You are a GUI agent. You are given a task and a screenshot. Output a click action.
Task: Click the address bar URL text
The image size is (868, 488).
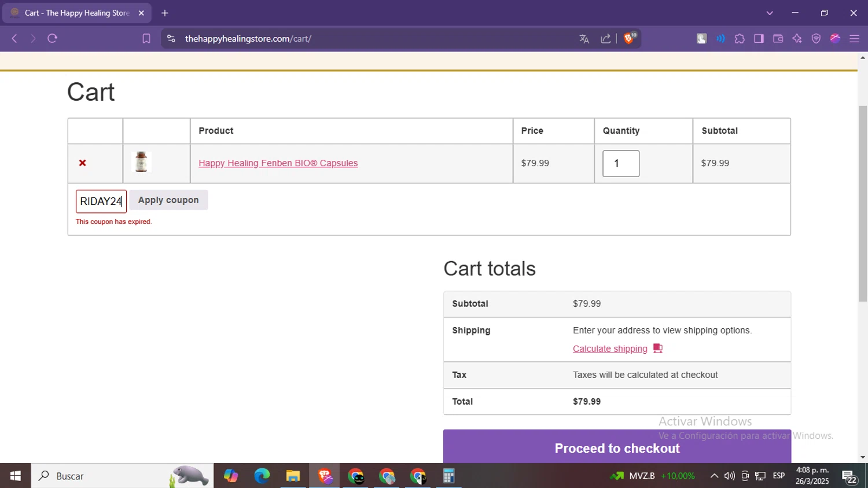[x=248, y=39]
